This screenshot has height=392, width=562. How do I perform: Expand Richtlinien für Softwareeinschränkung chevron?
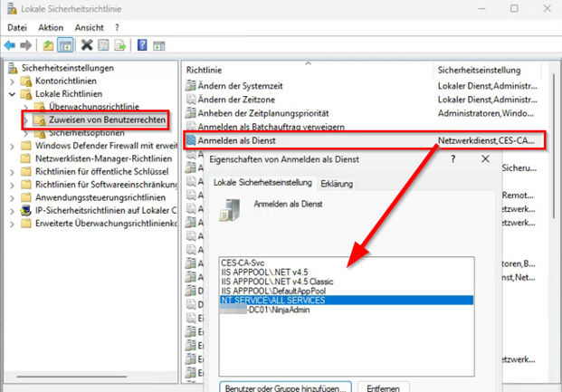pos(12,185)
